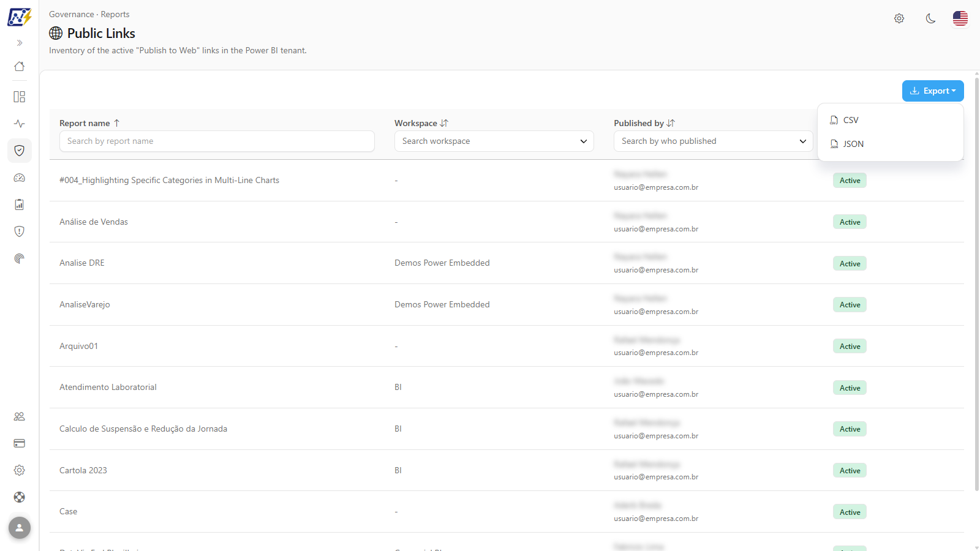Select the AnaliseVarejo report name
980x551 pixels.
coord(85,304)
